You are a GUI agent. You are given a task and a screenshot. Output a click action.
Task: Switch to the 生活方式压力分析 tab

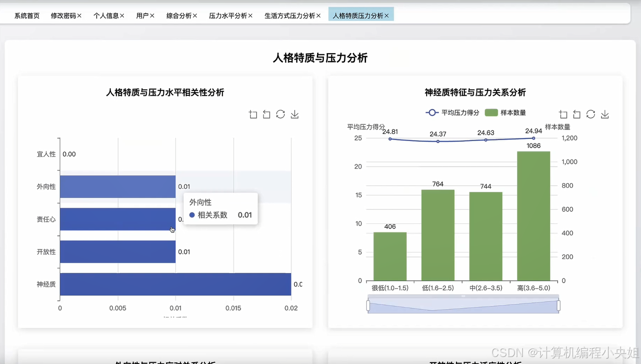(x=290, y=16)
